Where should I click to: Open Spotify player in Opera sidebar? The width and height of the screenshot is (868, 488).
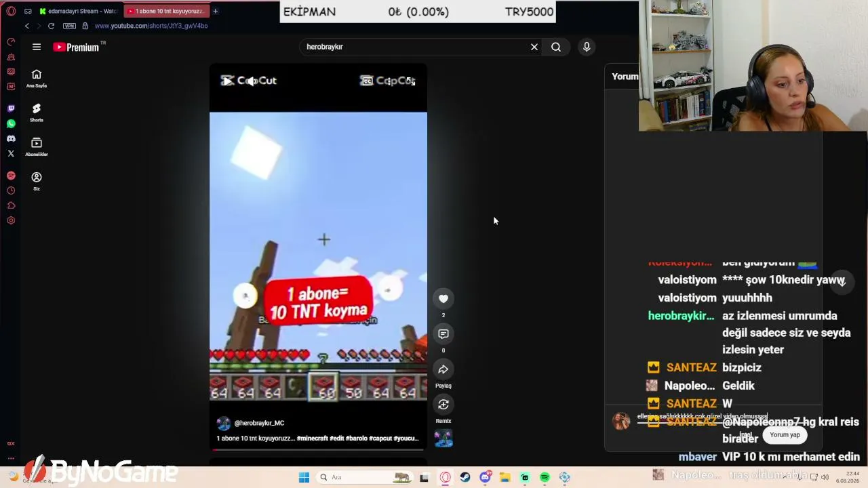point(11,176)
